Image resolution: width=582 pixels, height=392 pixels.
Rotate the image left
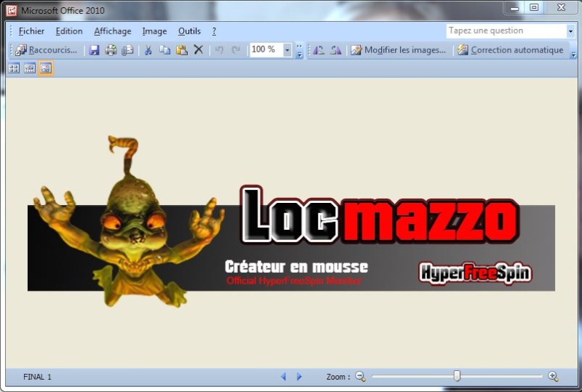click(x=319, y=49)
